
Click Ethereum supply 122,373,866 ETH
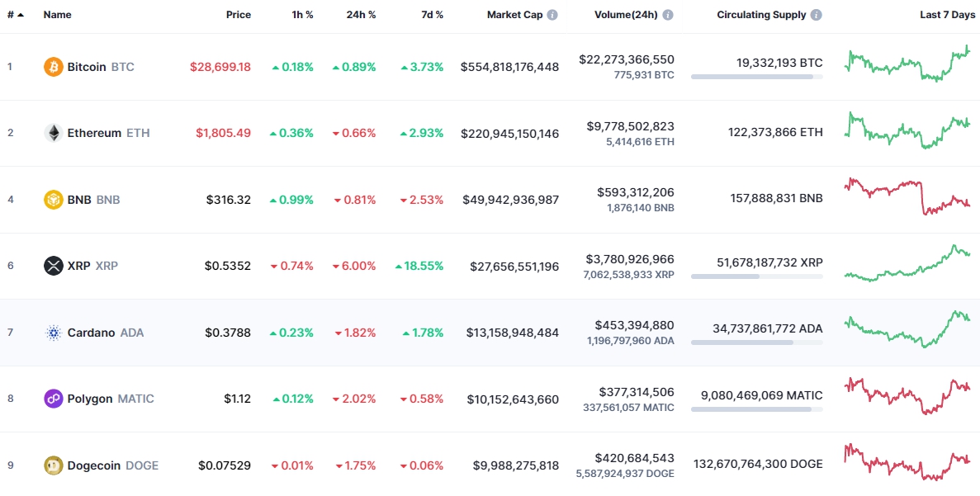click(x=775, y=132)
